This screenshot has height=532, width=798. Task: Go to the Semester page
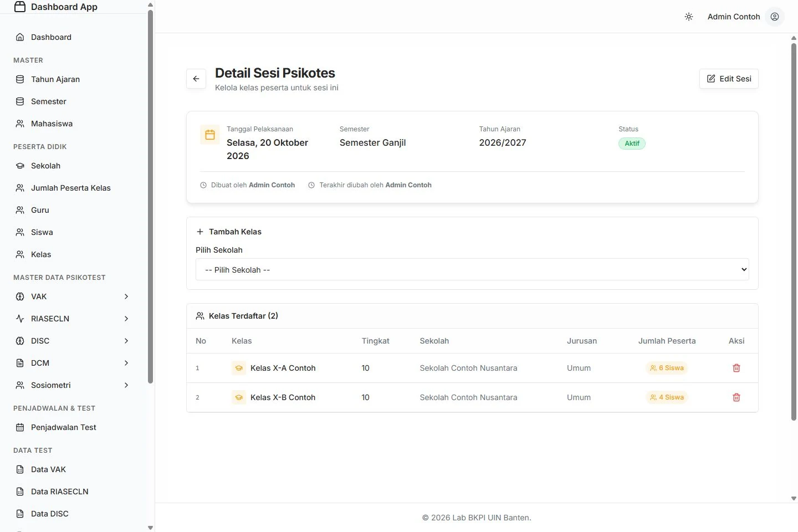pyautogui.click(x=73, y=101)
